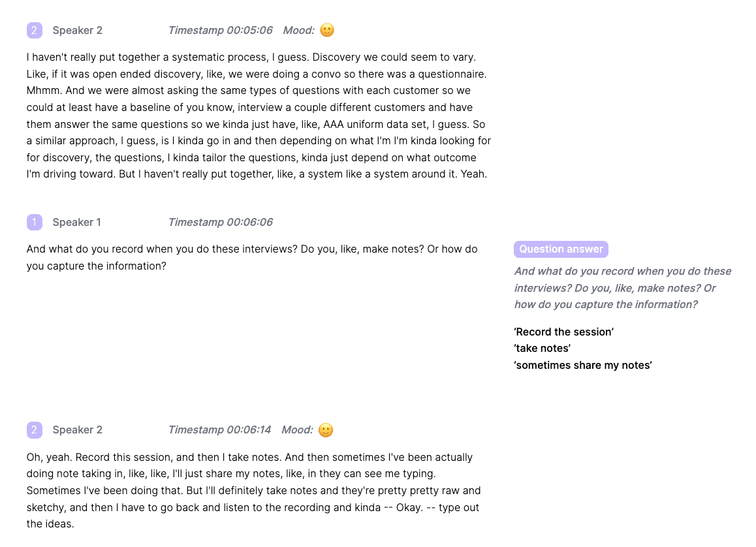Click the smiling mood emoji at 00:06:14

[x=325, y=430]
